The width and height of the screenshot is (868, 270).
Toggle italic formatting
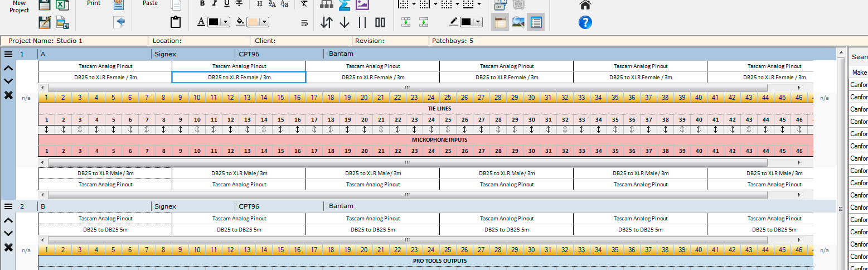[214, 3]
